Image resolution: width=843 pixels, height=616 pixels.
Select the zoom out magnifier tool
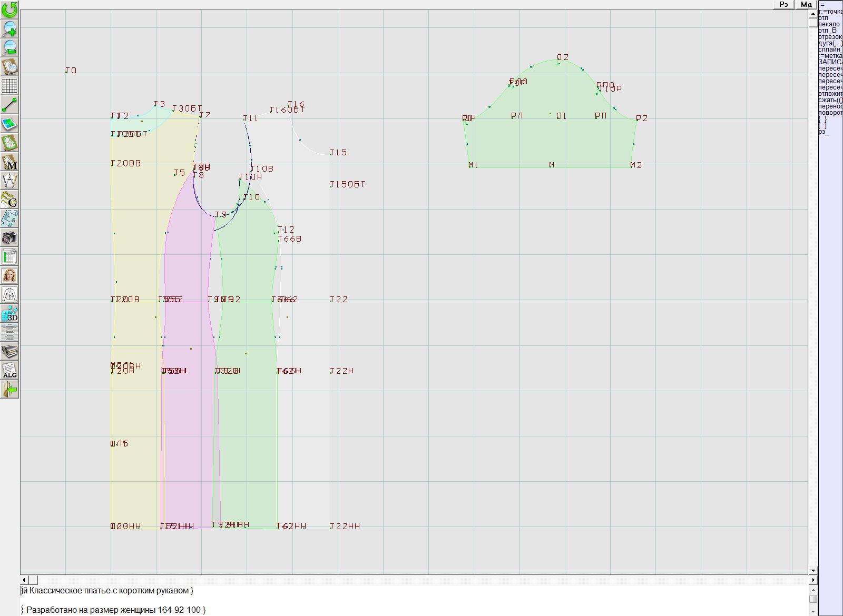[9, 47]
